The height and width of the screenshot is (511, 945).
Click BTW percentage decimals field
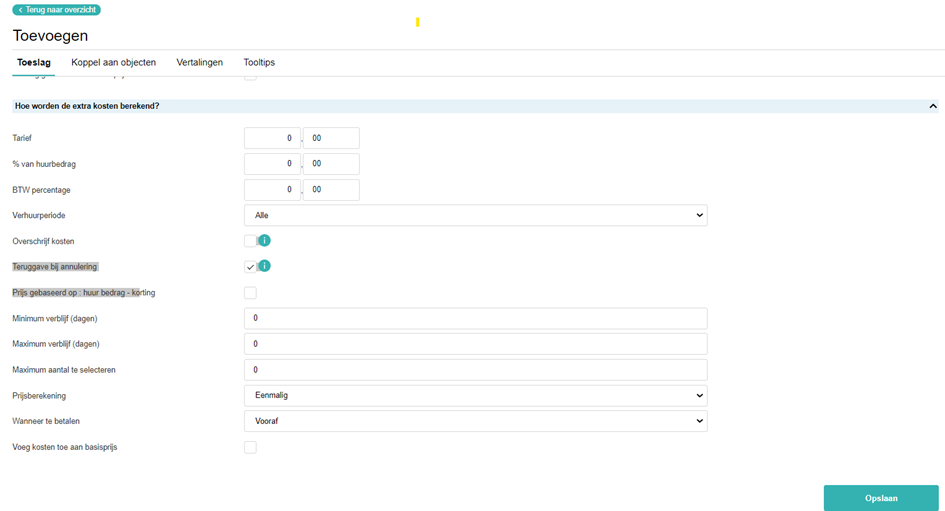click(331, 190)
